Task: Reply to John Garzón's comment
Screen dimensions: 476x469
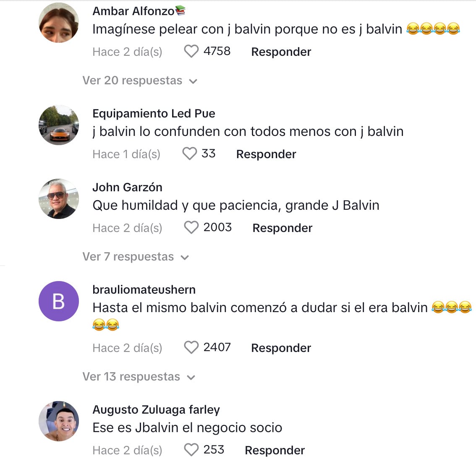Action: point(282,228)
